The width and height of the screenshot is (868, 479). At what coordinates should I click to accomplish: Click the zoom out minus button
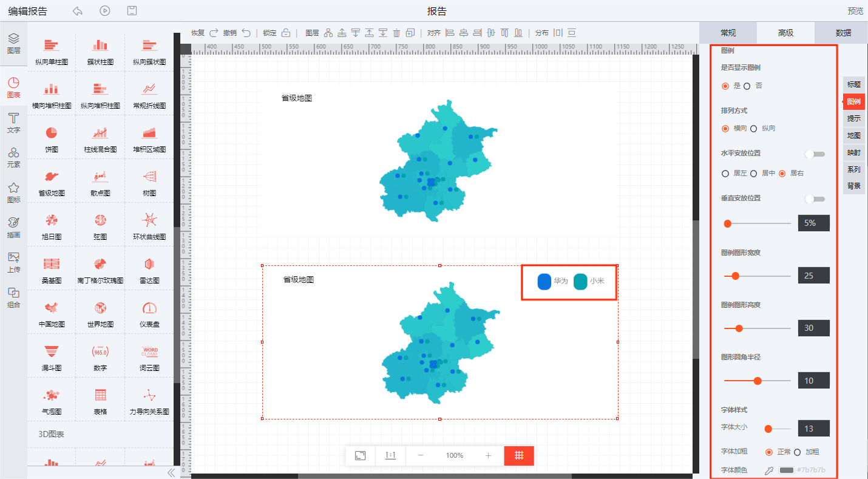(421, 455)
